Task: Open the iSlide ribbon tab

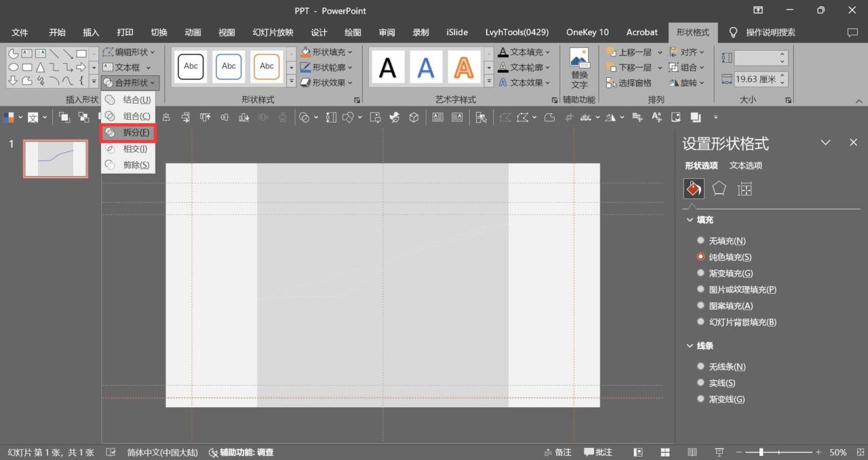Action: pos(457,32)
